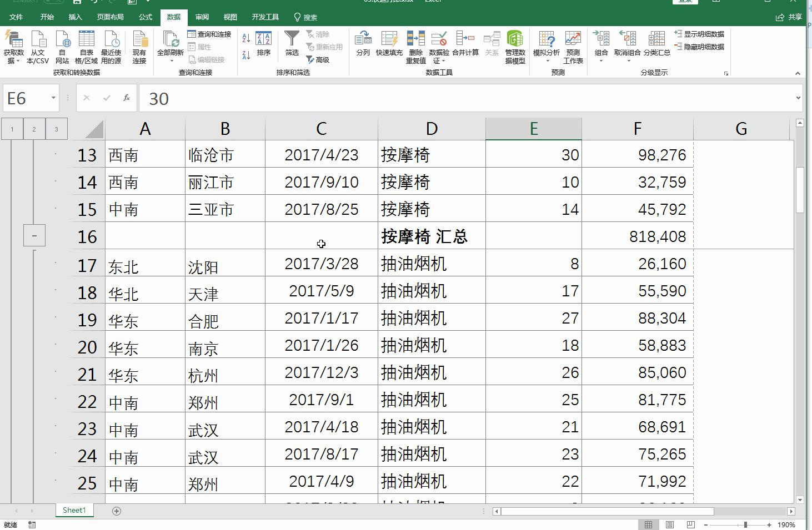Open the 开发工具 ribbon tab
Viewport: 812px width, 530px height.
coord(265,17)
